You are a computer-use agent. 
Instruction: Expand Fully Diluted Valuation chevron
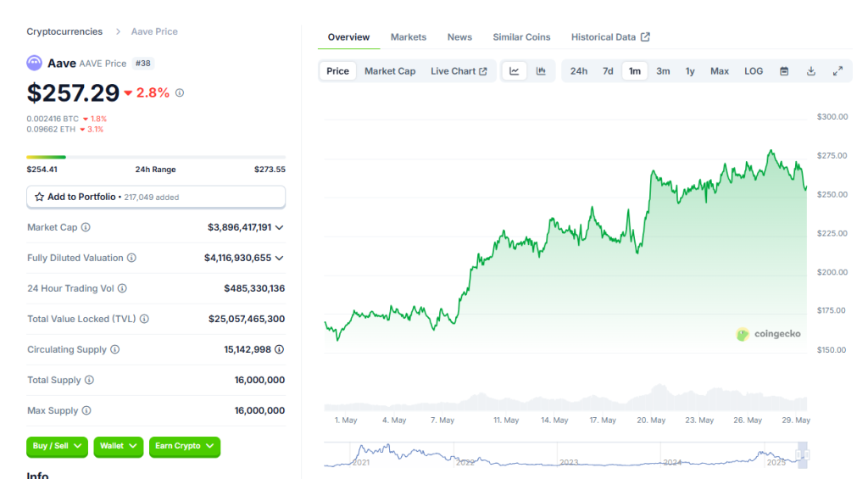(280, 258)
